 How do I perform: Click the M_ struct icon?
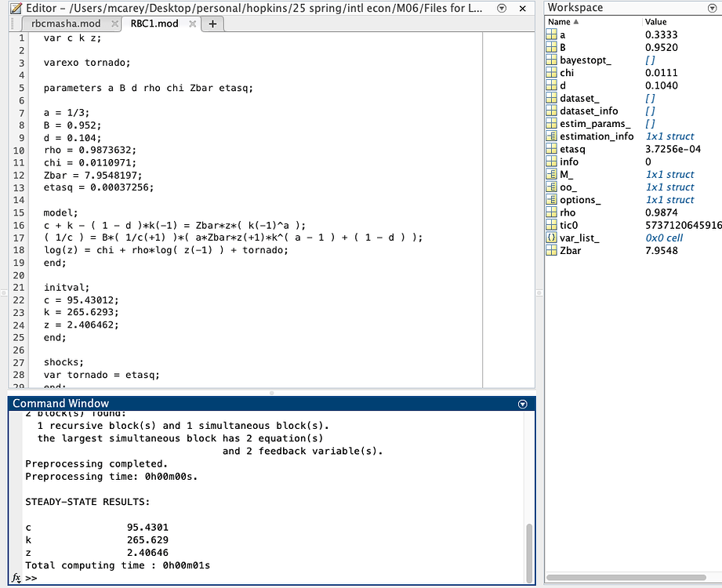pyautogui.click(x=551, y=175)
